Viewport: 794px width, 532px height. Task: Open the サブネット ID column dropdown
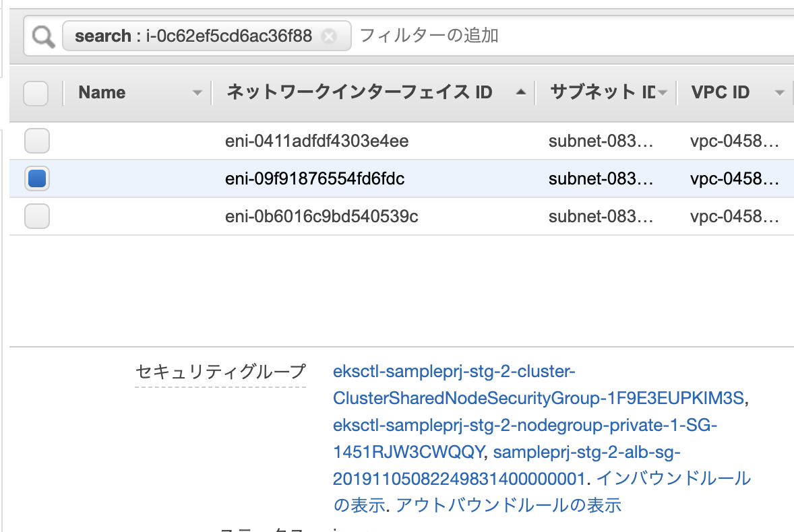[x=661, y=92]
